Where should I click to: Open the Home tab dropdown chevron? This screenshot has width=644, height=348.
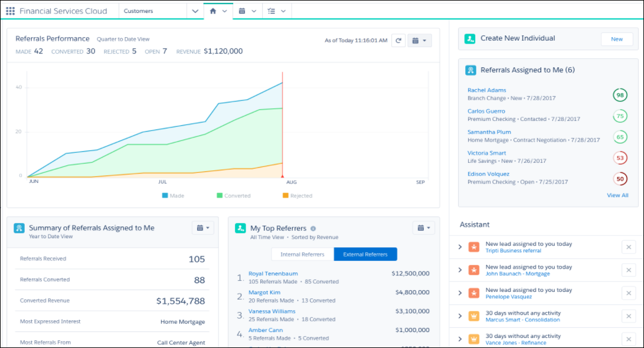pyautogui.click(x=225, y=11)
